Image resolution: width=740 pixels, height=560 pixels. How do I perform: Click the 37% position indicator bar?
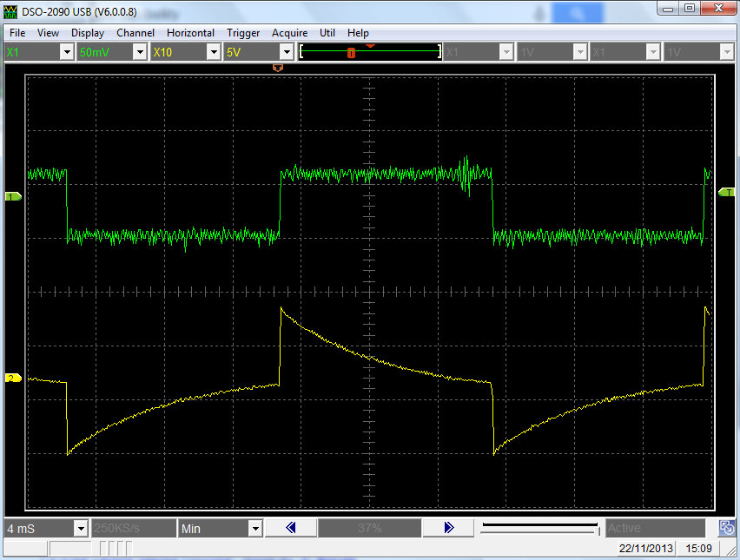click(369, 528)
